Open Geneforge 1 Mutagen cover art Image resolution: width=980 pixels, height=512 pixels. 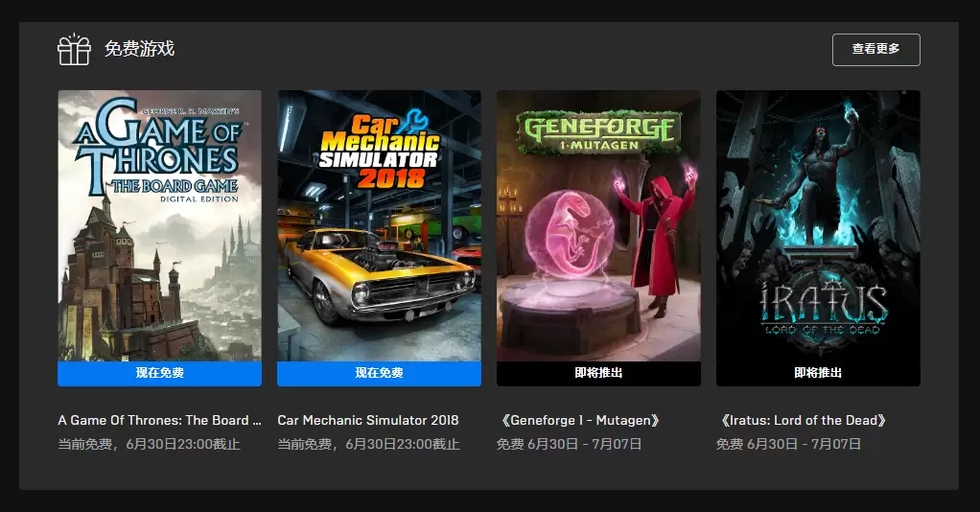(x=598, y=225)
